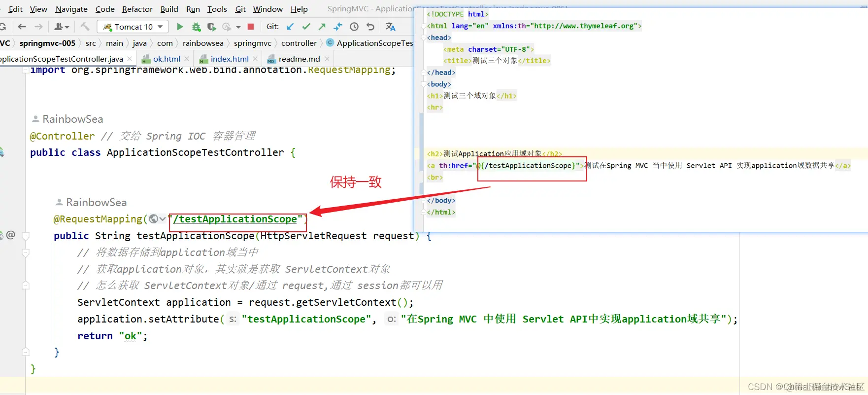Click the Forward navigation arrow
The image size is (868, 395).
click(x=38, y=27)
